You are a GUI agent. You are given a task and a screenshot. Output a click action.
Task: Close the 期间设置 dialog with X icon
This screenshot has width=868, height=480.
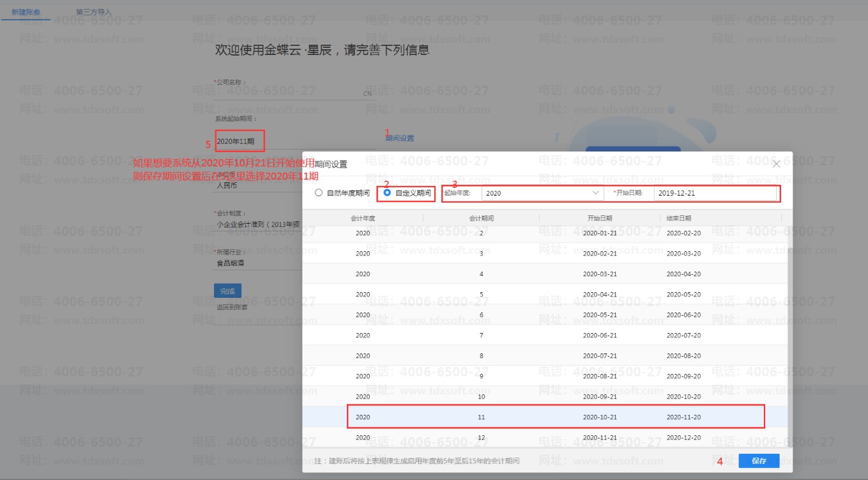776,164
